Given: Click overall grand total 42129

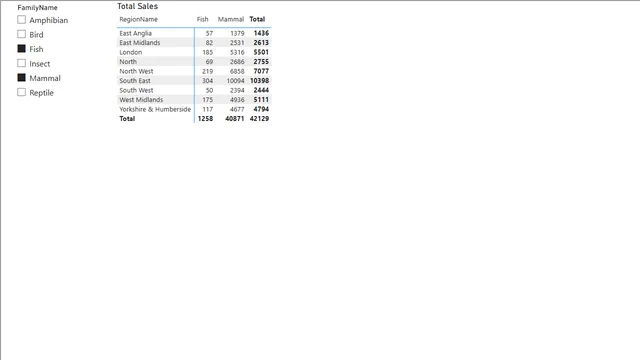Looking at the screenshot, I should [x=260, y=118].
